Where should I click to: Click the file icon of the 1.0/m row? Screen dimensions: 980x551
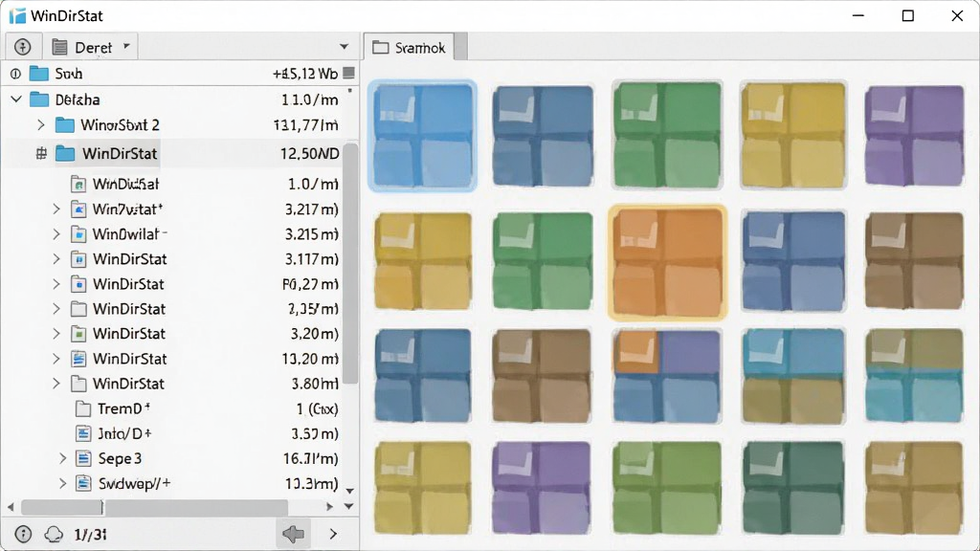[78, 185]
